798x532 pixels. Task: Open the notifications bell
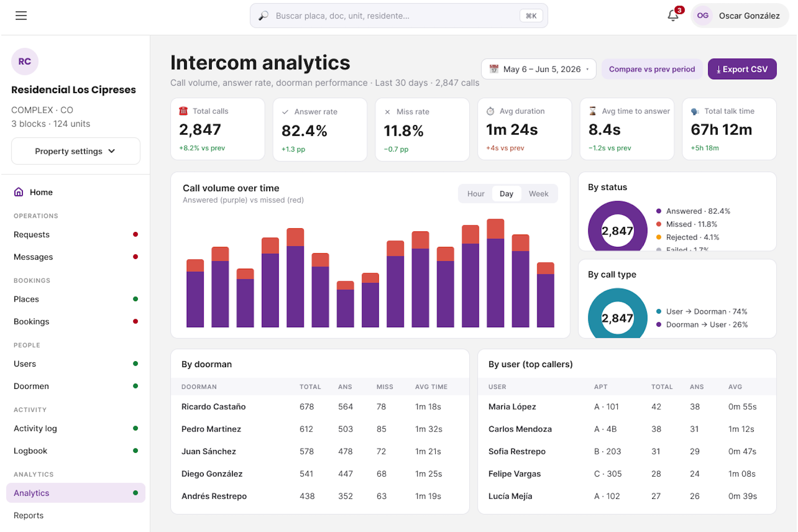tap(673, 15)
